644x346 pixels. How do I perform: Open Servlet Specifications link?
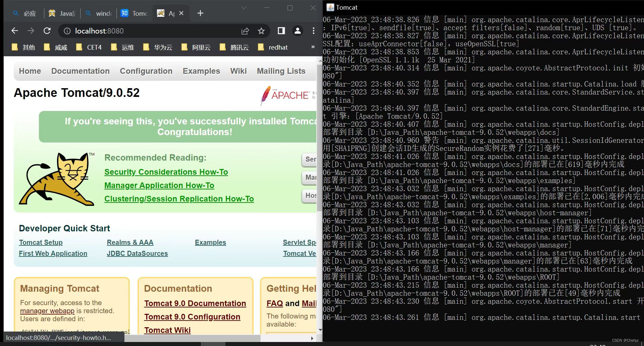(300, 242)
